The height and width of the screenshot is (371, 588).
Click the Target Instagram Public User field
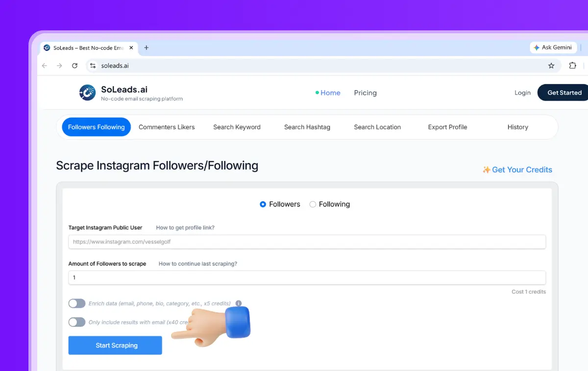[x=307, y=242]
